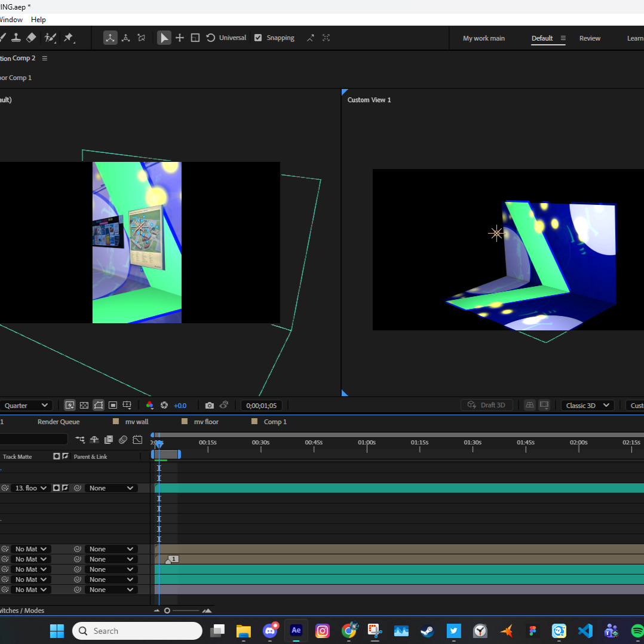Switch to the Render Queue tab
This screenshot has width=644, height=644.
(x=58, y=421)
